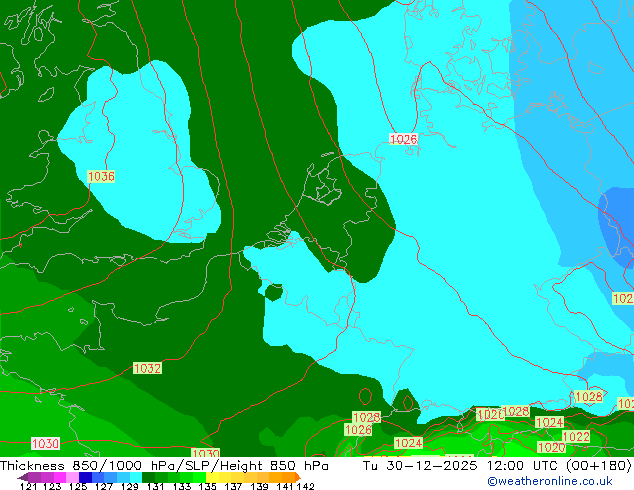Click the yellow 135 legend swatch
The width and height of the screenshot is (634, 490).
coord(212,477)
